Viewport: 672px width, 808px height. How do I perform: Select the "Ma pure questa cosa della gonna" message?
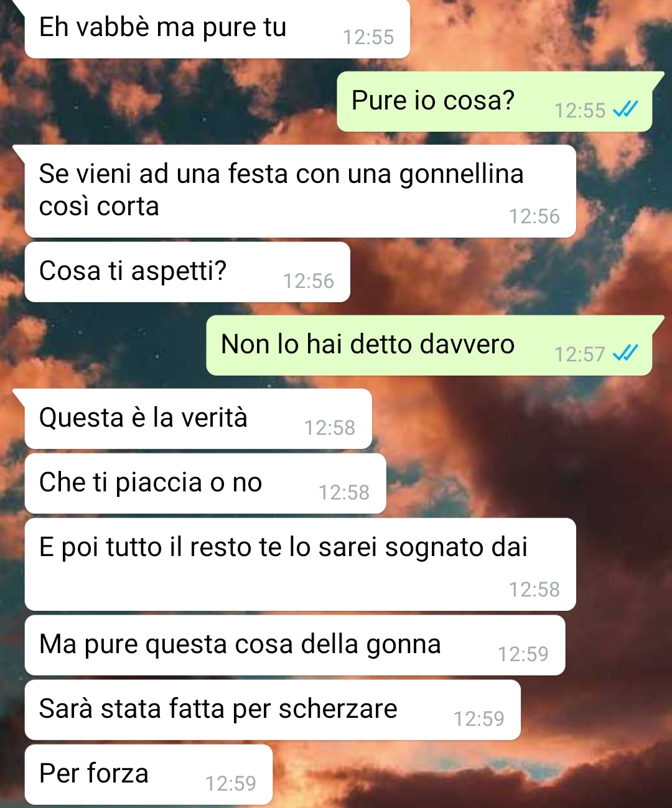(295, 645)
